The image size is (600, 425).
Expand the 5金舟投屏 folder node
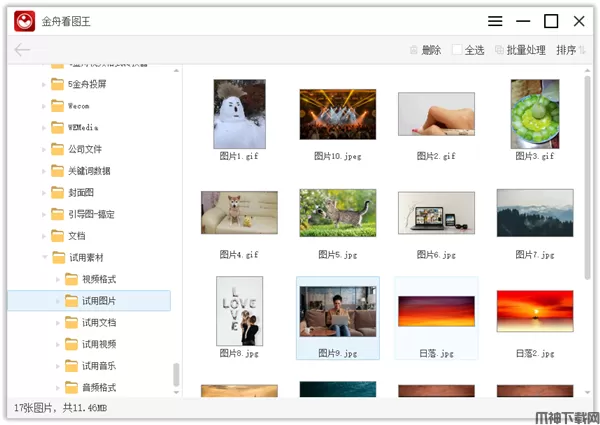tap(44, 85)
